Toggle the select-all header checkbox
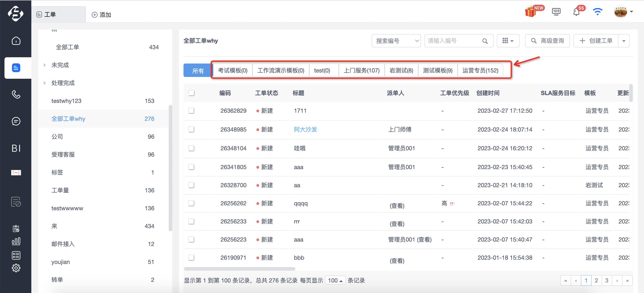This screenshot has height=293, width=644. click(x=192, y=93)
